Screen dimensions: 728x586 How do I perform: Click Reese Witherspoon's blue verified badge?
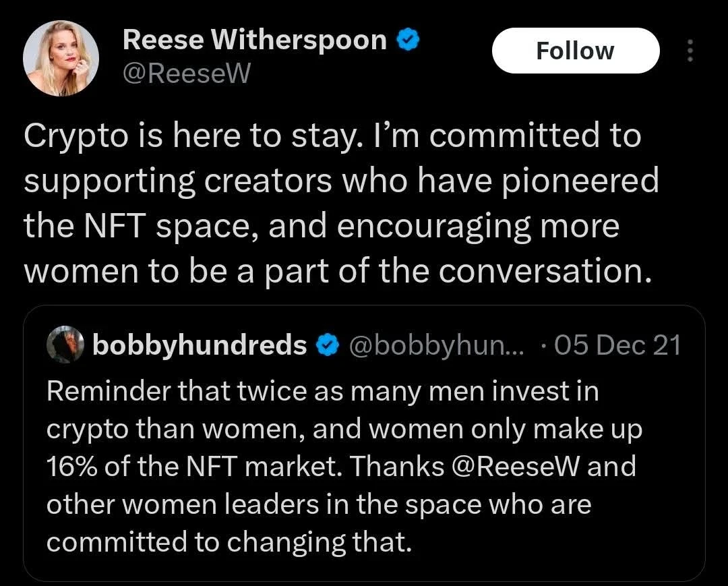408,40
